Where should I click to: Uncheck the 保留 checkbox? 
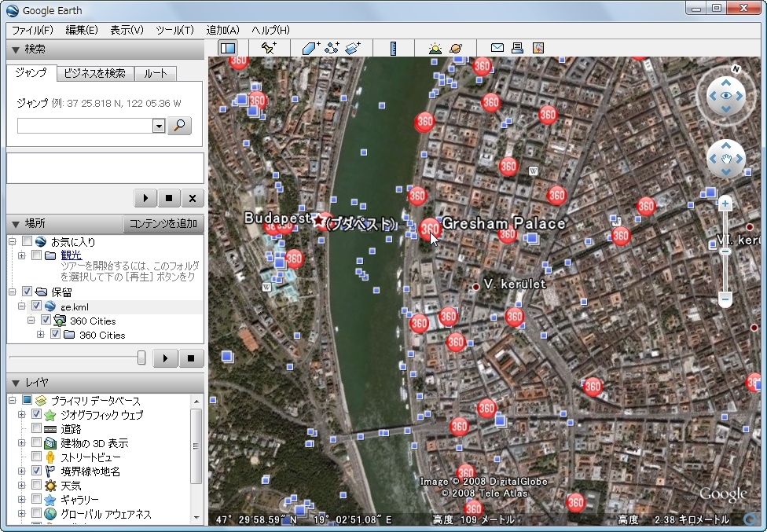(x=27, y=292)
